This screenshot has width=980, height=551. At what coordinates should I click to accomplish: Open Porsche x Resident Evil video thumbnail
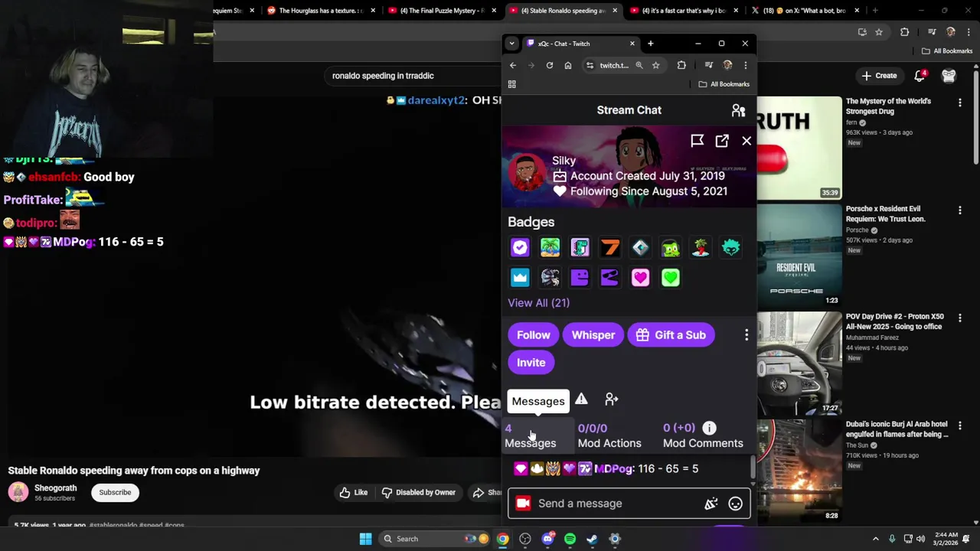pyautogui.click(x=799, y=255)
